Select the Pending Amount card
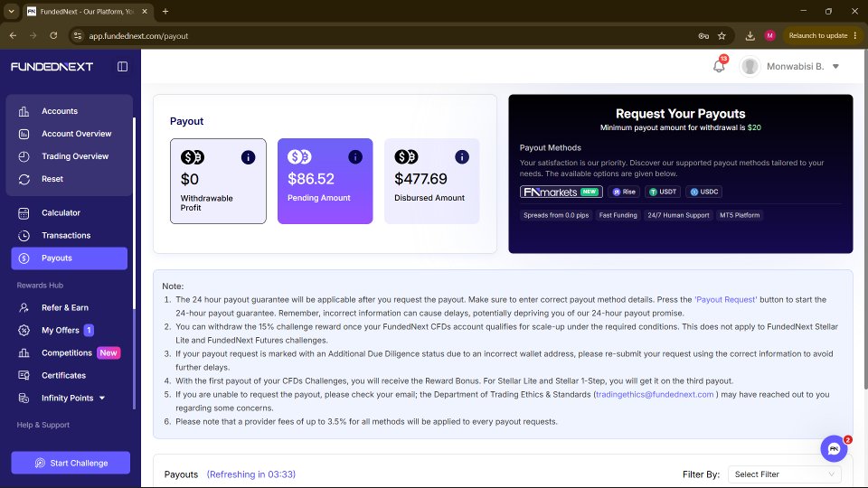The width and height of the screenshot is (868, 488). coord(325,182)
